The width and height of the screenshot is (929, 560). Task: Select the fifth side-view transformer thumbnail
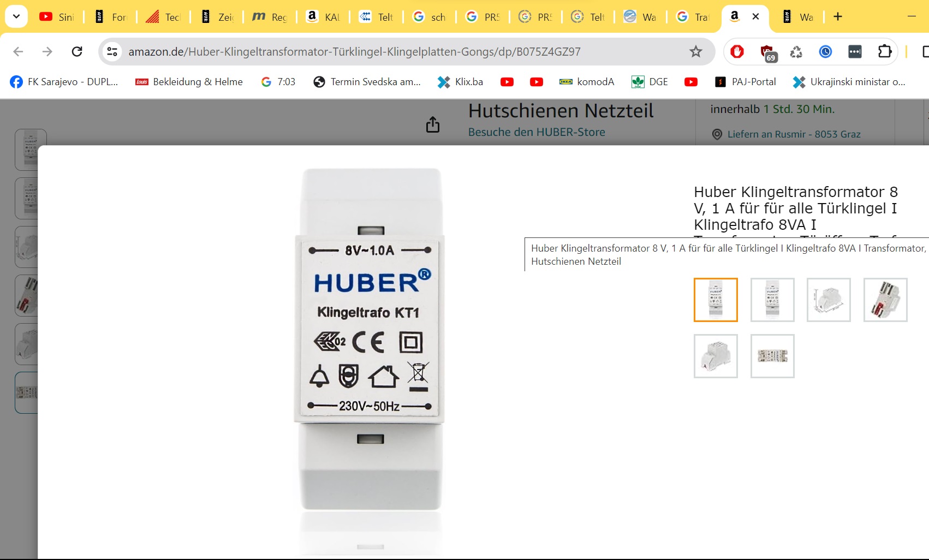(716, 356)
